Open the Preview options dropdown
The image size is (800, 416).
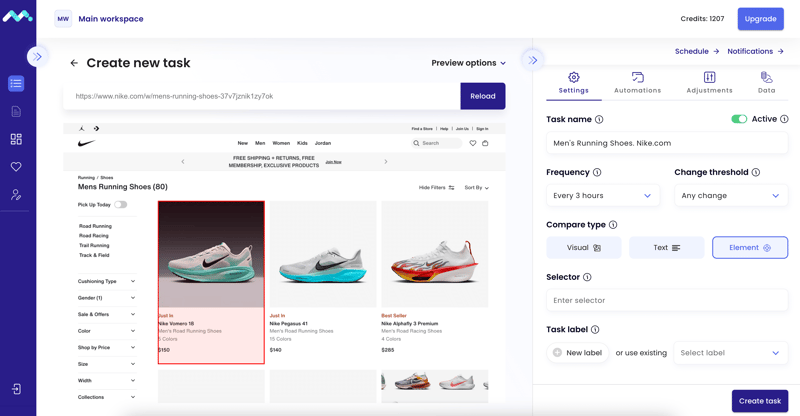coord(468,63)
